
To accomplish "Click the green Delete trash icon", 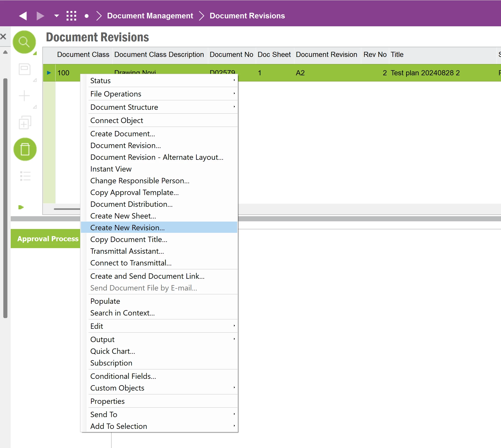I will click(25, 149).
